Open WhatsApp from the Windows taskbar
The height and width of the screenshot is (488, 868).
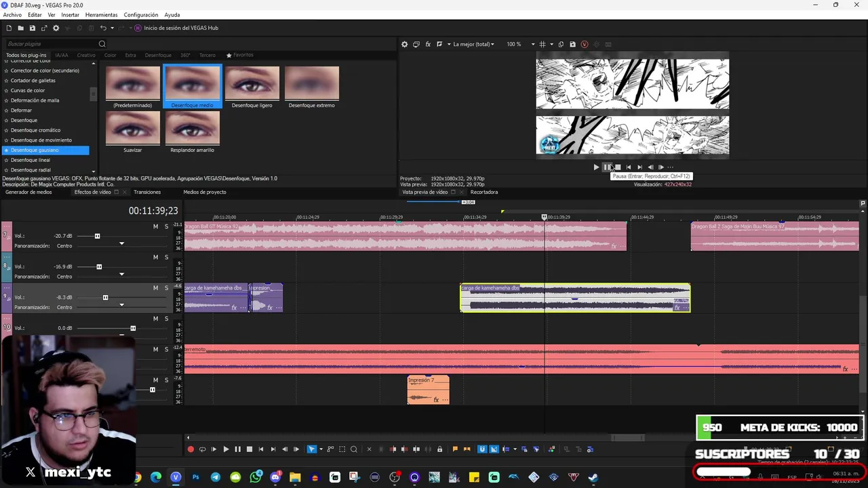[x=256, y=478]
